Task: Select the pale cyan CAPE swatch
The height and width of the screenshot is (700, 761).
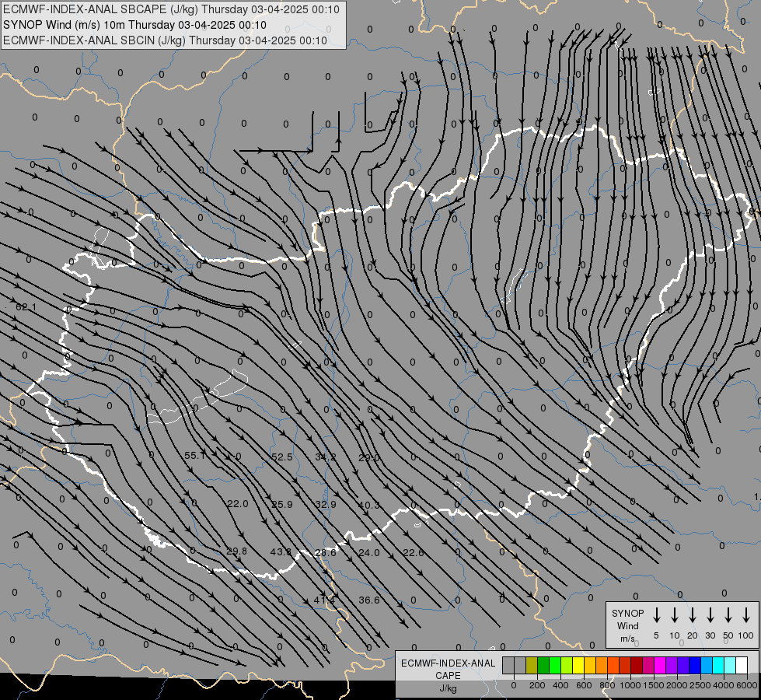Action: pos(729,665)
